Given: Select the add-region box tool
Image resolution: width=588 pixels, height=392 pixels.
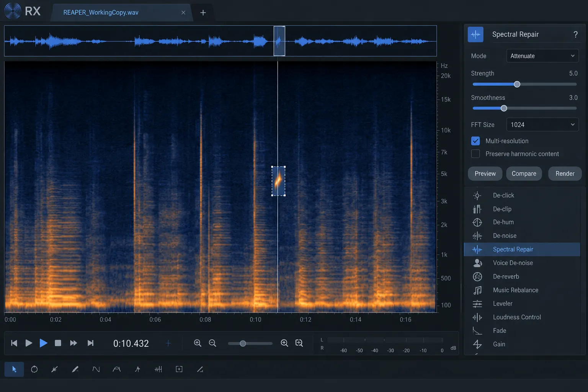Looking at the screenshot, I should tap(179, 369).
